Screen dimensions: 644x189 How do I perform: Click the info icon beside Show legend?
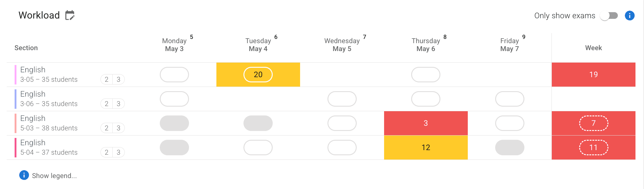click(x=24, y=175)
